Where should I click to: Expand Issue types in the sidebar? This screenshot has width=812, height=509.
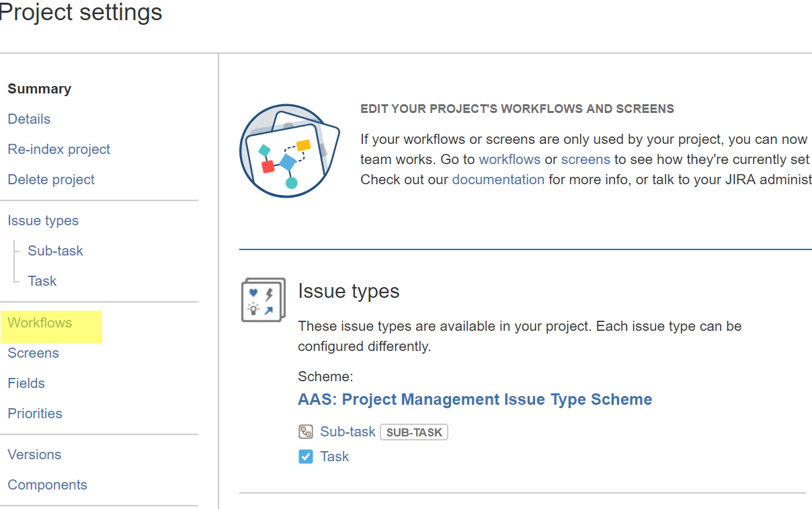tap(43, 220)
